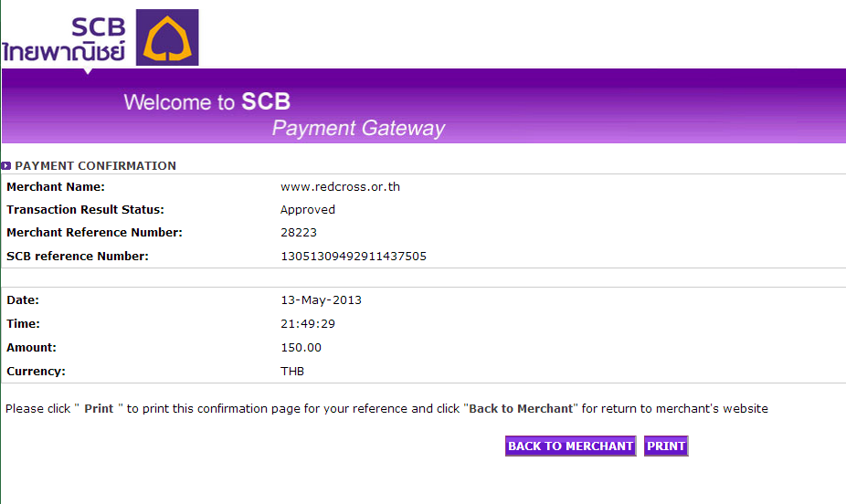The width and height of the screenshot is (846, 504).
Task: Click the PAYMENT CONFIRMATION heading
Action: click(95, 166)
